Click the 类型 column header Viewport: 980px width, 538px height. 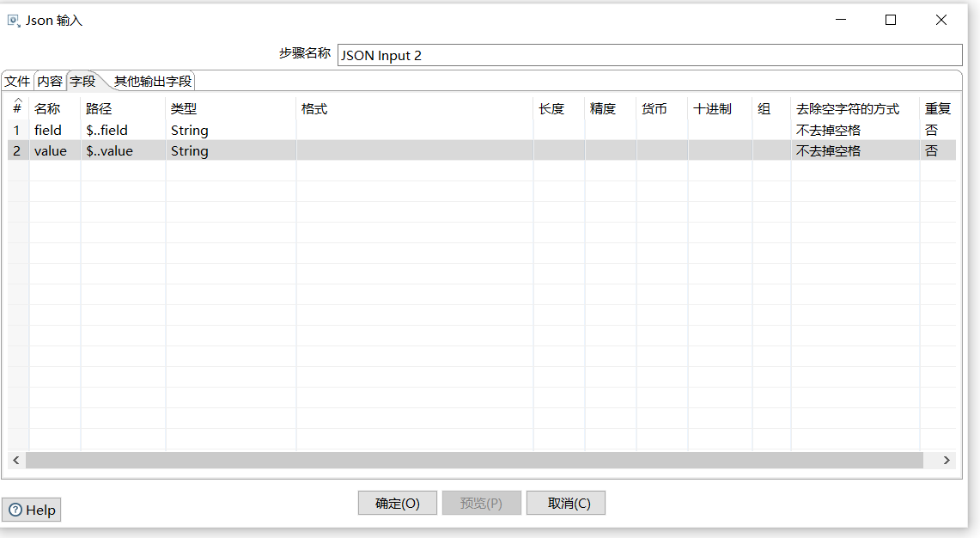point(231,109)
